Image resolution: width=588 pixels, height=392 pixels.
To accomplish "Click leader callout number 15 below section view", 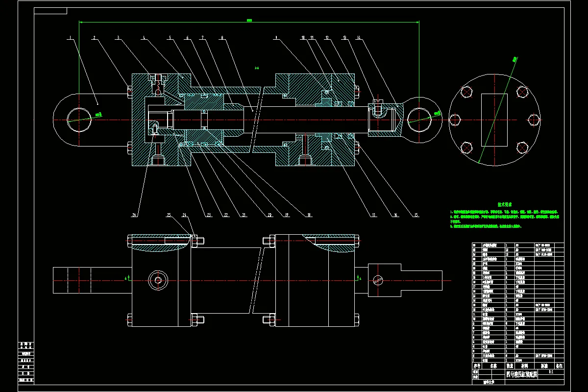I will pyautogui.click(x=416, y=214).
